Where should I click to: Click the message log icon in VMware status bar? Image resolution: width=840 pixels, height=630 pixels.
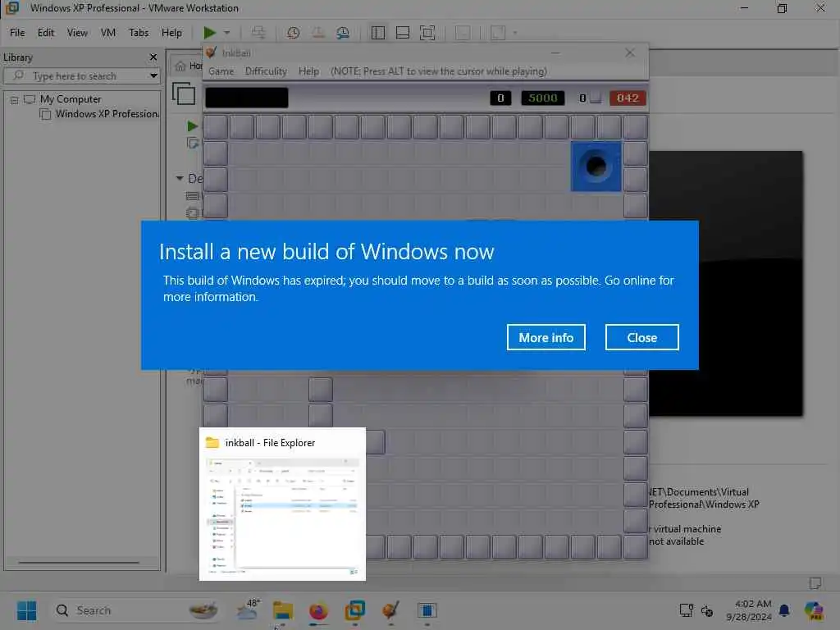coord(815,582)
